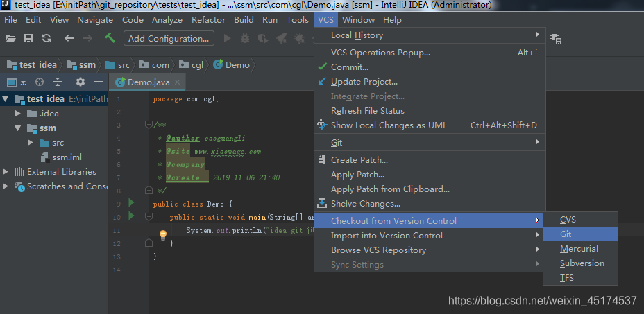Click the JRebel rocket run icon
This screenshot has width=644, height=314.
point(281,39)
